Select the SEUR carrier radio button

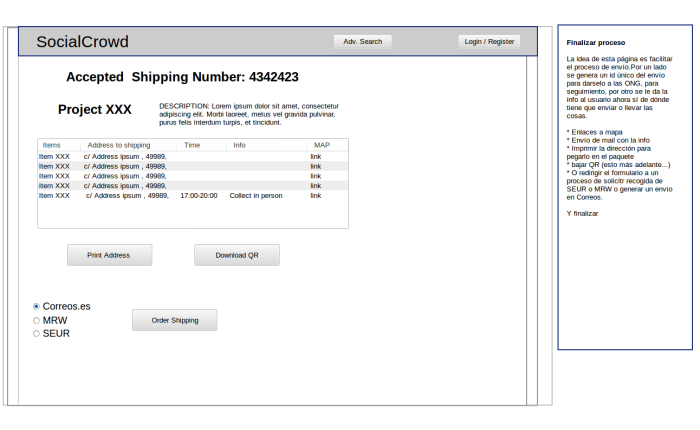click(37, 333)
